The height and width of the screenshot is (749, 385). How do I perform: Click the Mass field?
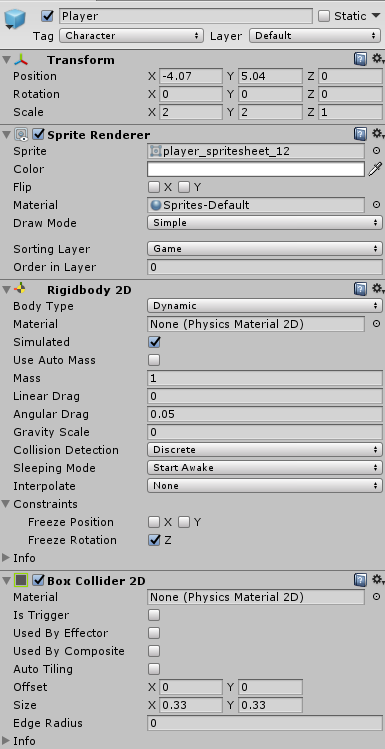pyautogui.click(x=265, y=378)
